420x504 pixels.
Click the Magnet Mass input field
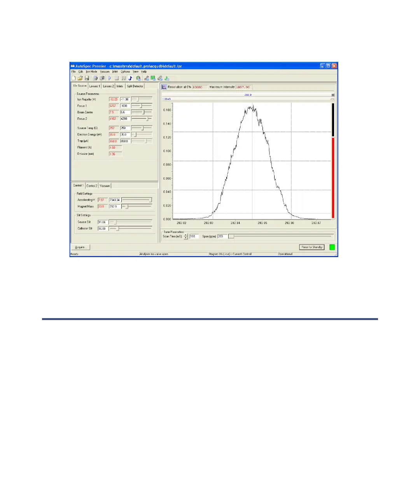(115, 206)
